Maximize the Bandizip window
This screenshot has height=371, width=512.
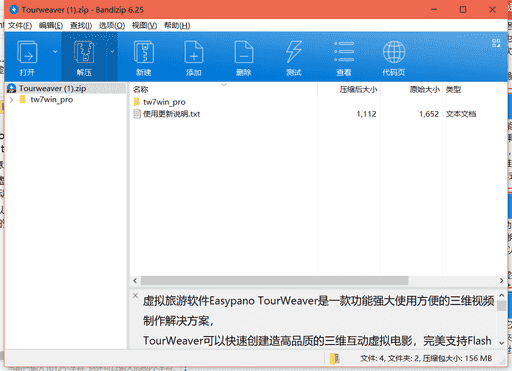[463, 9]
